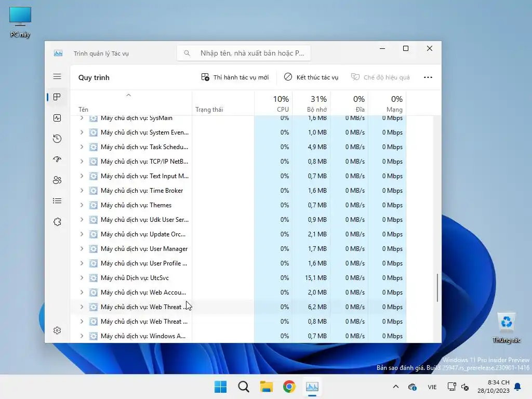The image size is (532, 399).
Task: Expand the TCP/IP NetB... service row
Action: point(82,162)
